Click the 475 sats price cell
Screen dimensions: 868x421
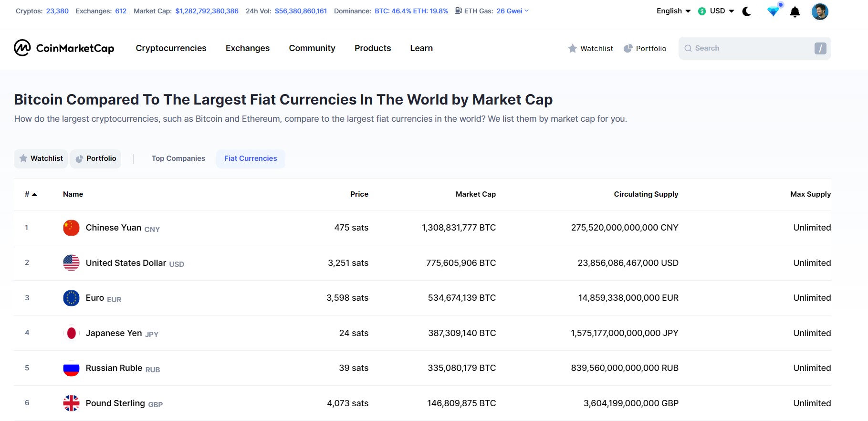351,228
